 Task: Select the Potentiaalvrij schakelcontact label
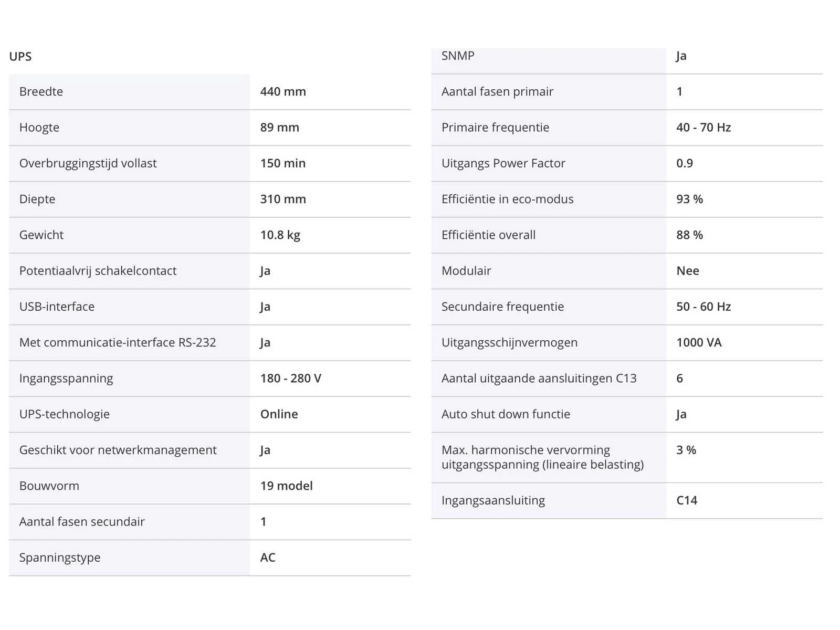coord(98,271)
